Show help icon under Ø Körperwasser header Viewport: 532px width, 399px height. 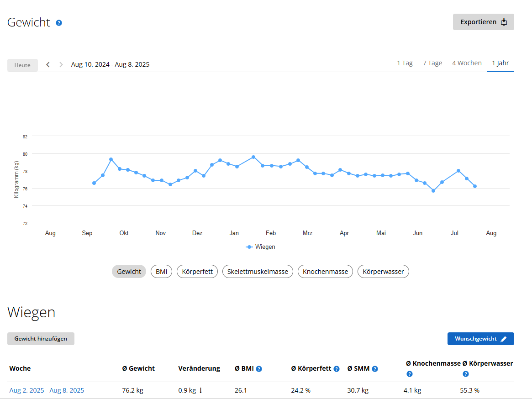pos(466,374)
